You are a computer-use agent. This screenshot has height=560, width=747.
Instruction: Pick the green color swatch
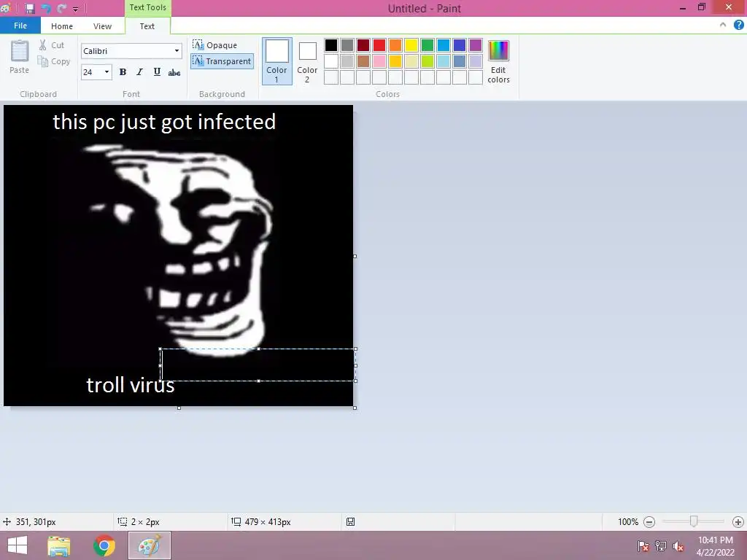427,45
